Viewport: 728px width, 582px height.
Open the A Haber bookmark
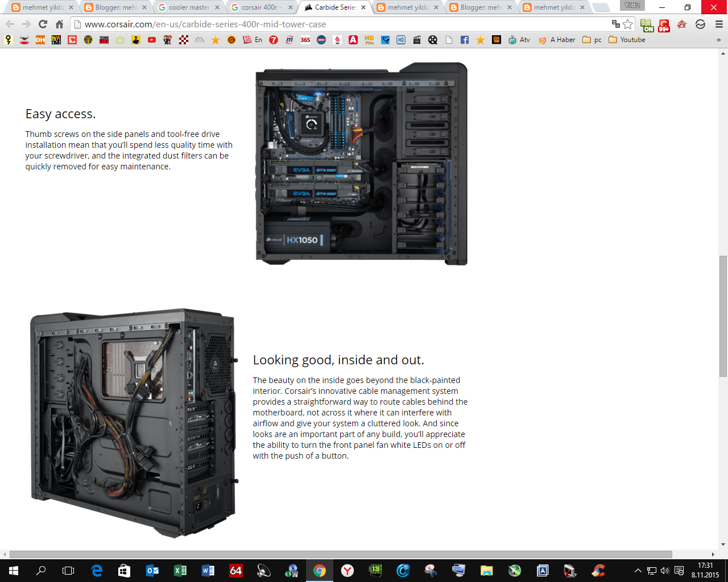tap(557, 40)
